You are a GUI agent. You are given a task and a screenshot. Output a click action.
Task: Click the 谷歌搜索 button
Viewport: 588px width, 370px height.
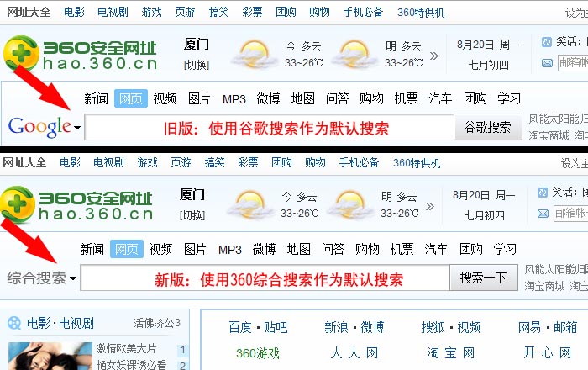(x=488, y=127)
